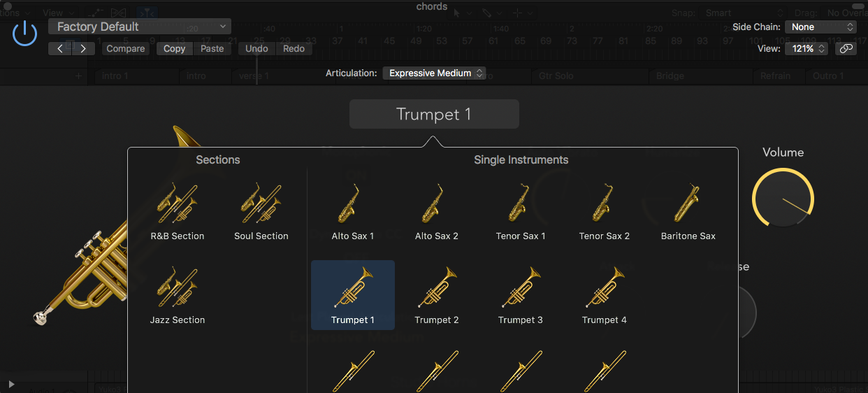Select the Jazz Section horn group
Viewport: 868px width, 393px height.
178,294
